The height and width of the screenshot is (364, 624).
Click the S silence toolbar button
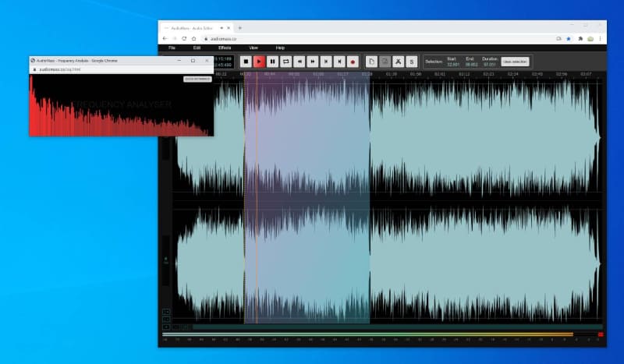[x=412, y=62]
